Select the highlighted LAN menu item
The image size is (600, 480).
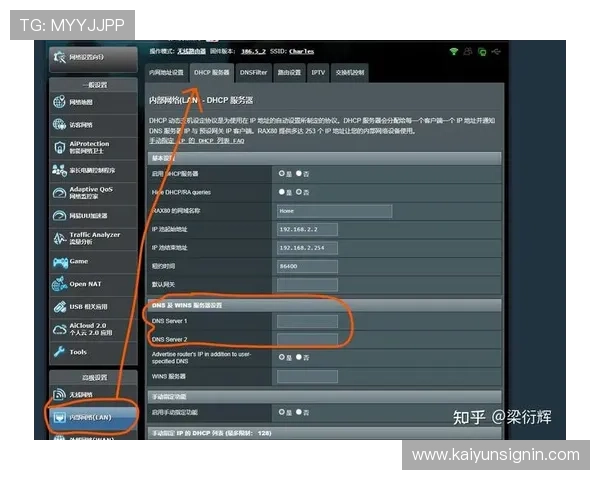[x=93, y=417]
